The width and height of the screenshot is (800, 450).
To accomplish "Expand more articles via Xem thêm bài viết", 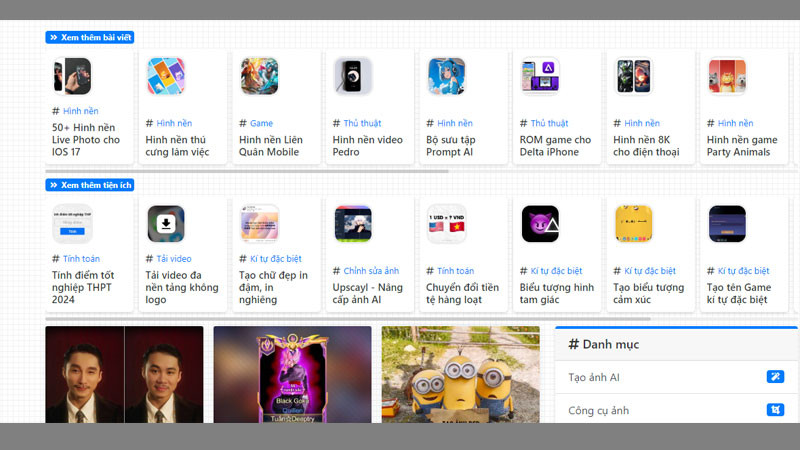I will pyautogui.click(x=90, y=37).
